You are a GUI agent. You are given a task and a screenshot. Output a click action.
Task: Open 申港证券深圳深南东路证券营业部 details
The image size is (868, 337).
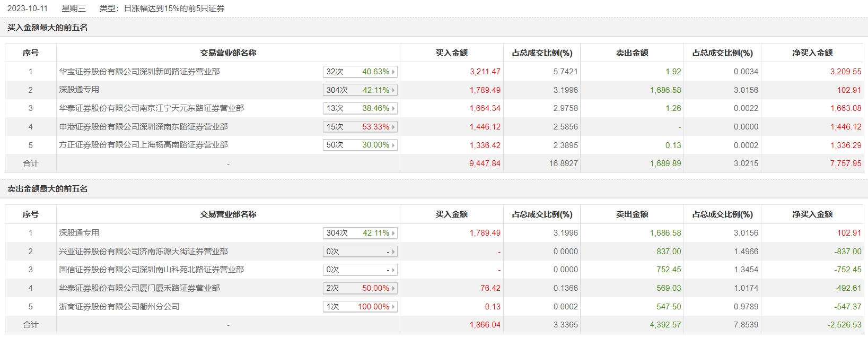pyautogui.click(x=143, y=127)
